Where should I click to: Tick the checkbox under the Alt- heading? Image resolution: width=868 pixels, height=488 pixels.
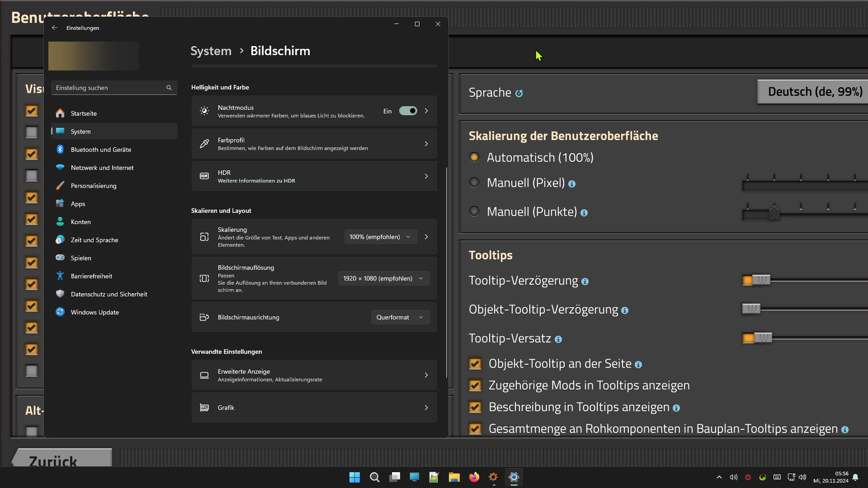(32, 432)
